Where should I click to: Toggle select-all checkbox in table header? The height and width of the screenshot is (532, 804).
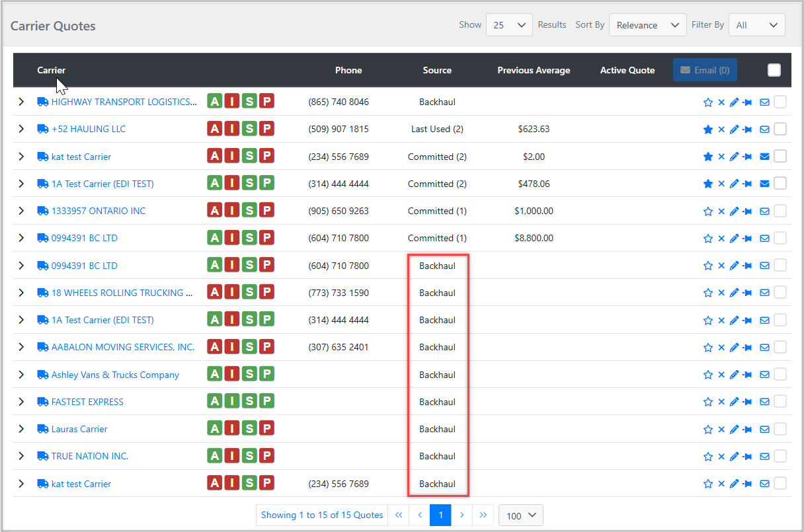774,70
